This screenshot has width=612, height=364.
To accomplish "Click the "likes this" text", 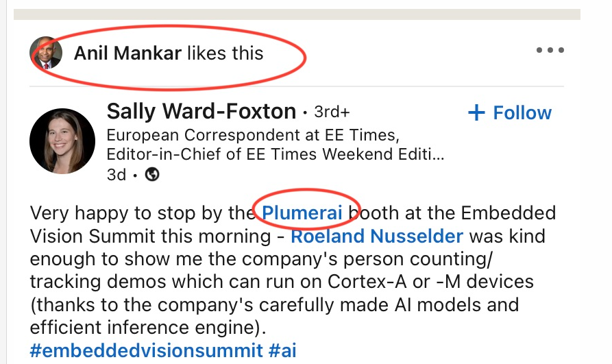I will click(x=225, y=53).
